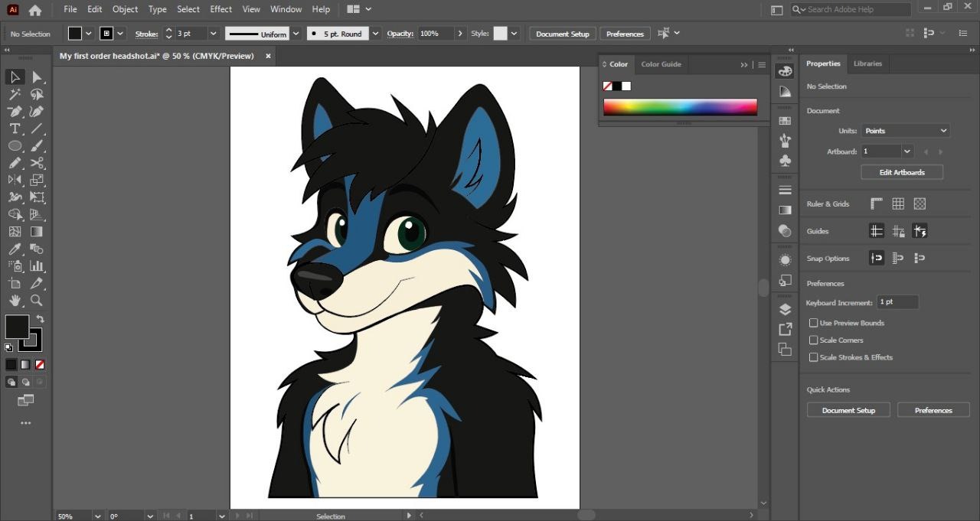Select the Magic Wand tool
This screenshot has width=980, height=521.
(x=15, y=95)
